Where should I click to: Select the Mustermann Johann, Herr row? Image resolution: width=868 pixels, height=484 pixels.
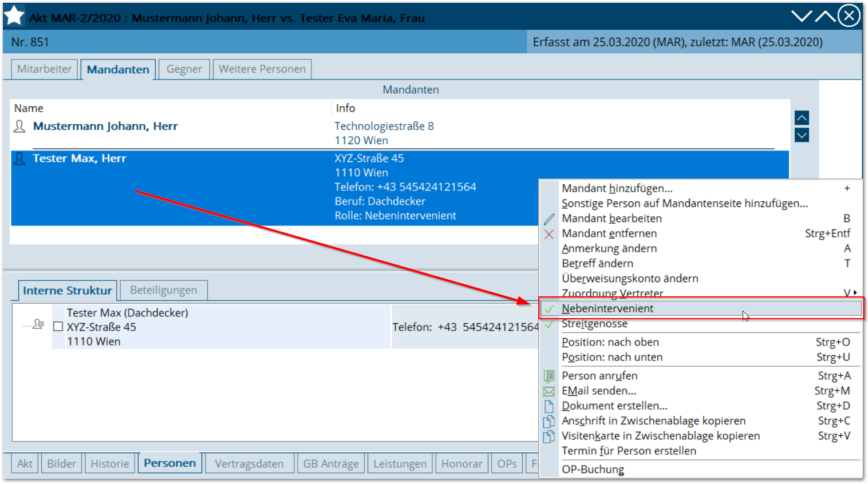[400, 133]
